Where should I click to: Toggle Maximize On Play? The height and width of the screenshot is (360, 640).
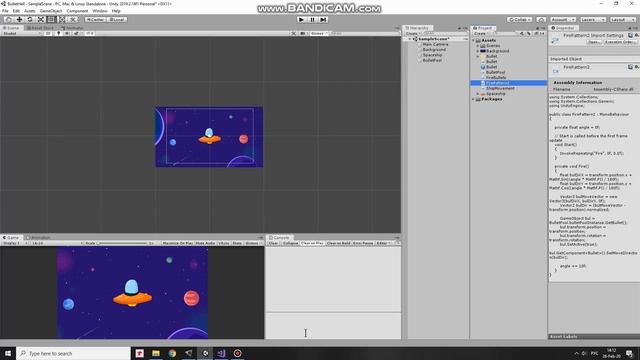click(x=177, y=243)
